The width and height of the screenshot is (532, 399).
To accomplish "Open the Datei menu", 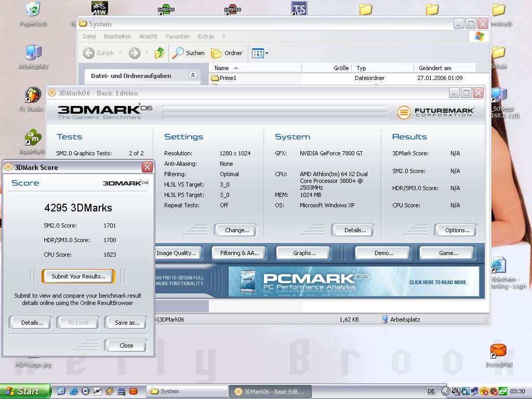I will 89,36.
